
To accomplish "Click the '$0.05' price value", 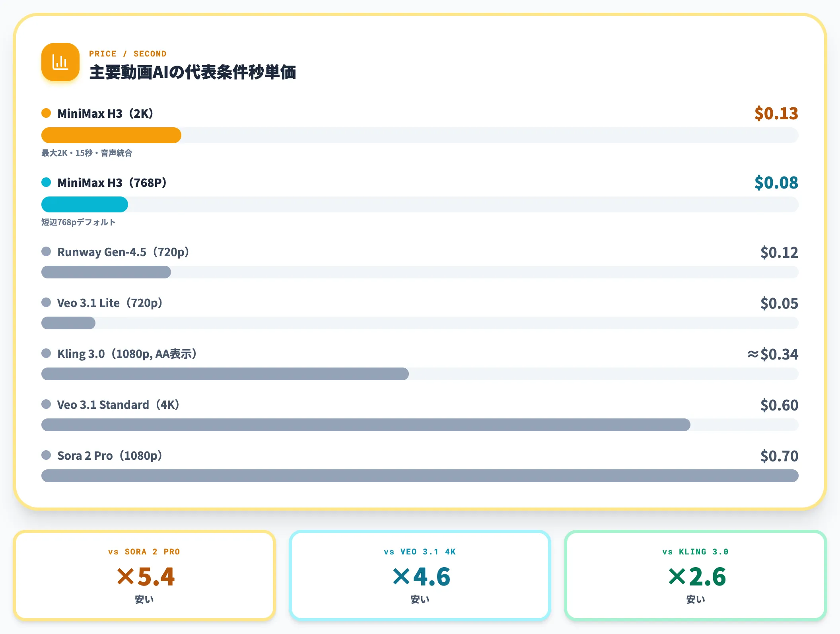I will point(780,303).
